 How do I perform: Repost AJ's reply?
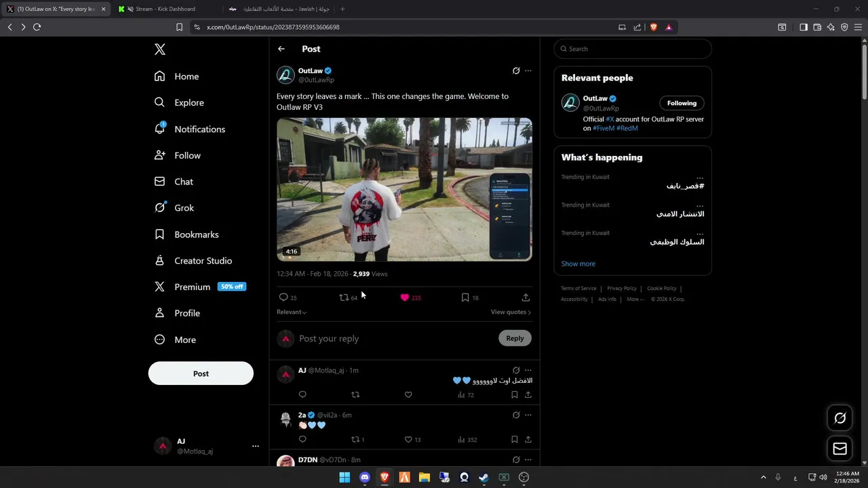click(355, 394)
